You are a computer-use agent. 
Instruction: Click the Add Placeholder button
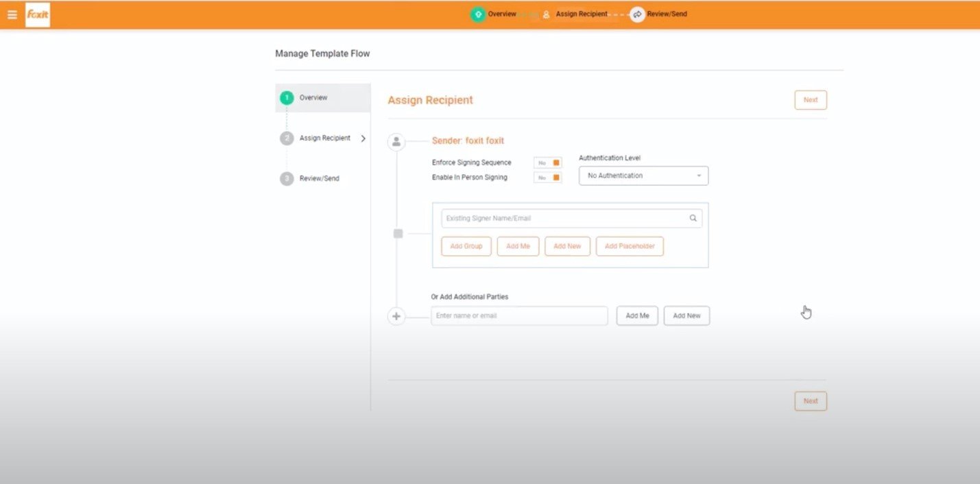click(x=630, y=247)
